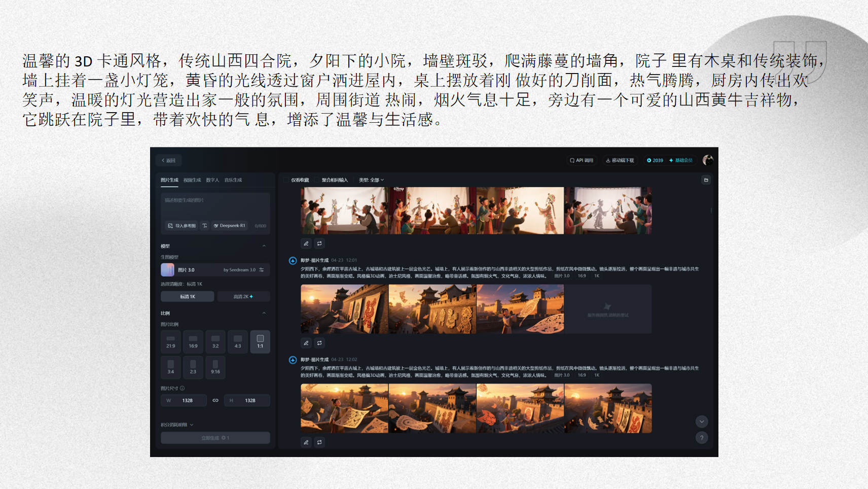Select 标清 1K resolution
Image resolution: width=868 pixels, height=489 pixels.
pos(188,297)
